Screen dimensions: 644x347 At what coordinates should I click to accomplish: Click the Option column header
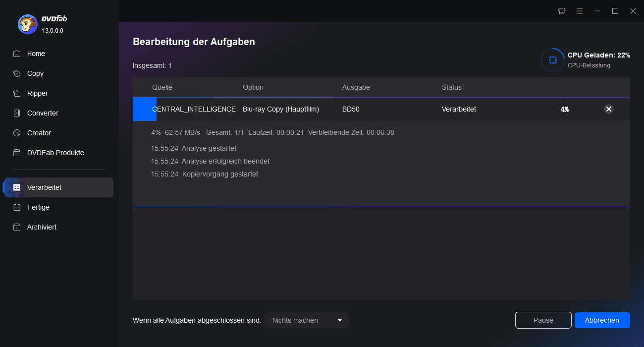[253, 87]
